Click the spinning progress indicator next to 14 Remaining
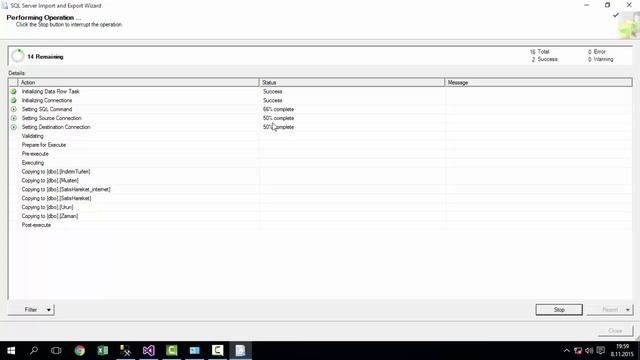This screenshot has height=360, width=640. (x=18, y=56)
